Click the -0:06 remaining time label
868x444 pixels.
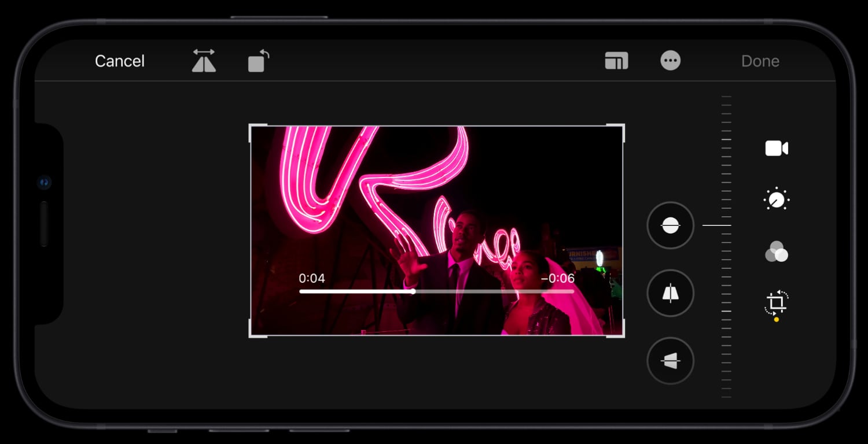coord(557,279)
